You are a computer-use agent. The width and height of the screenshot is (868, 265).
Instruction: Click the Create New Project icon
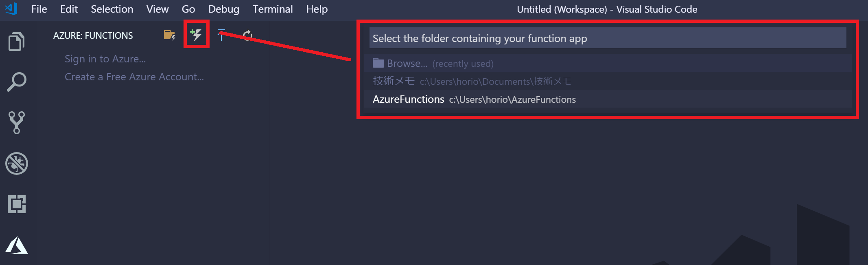pos(170,35)
